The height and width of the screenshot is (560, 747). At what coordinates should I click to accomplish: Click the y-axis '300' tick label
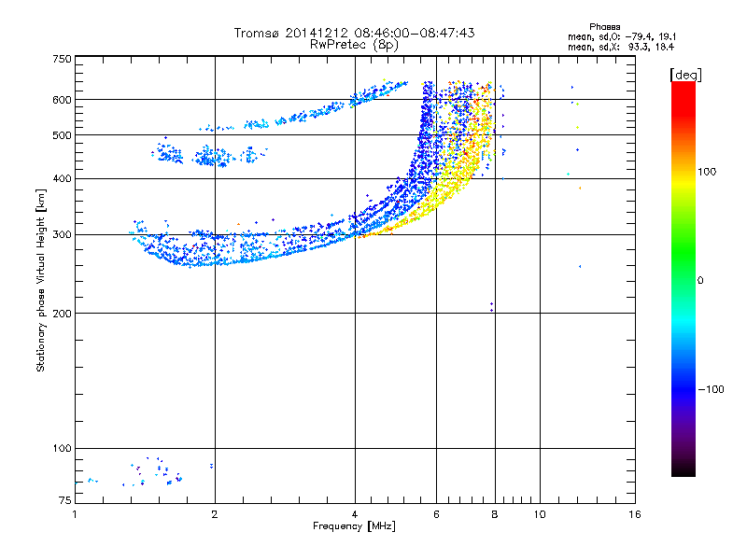(x=62, y=234)
